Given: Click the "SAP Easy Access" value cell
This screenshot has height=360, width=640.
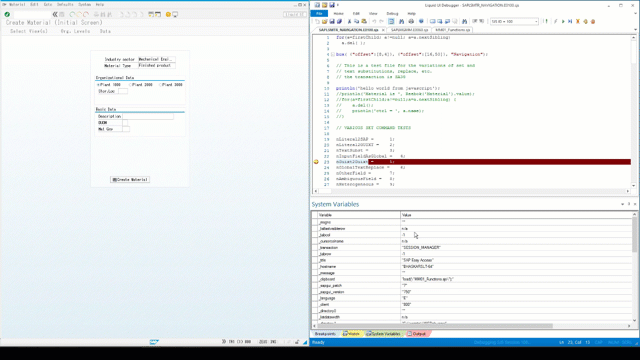Looking at the screenshot, I should click(x=516, y=260).
